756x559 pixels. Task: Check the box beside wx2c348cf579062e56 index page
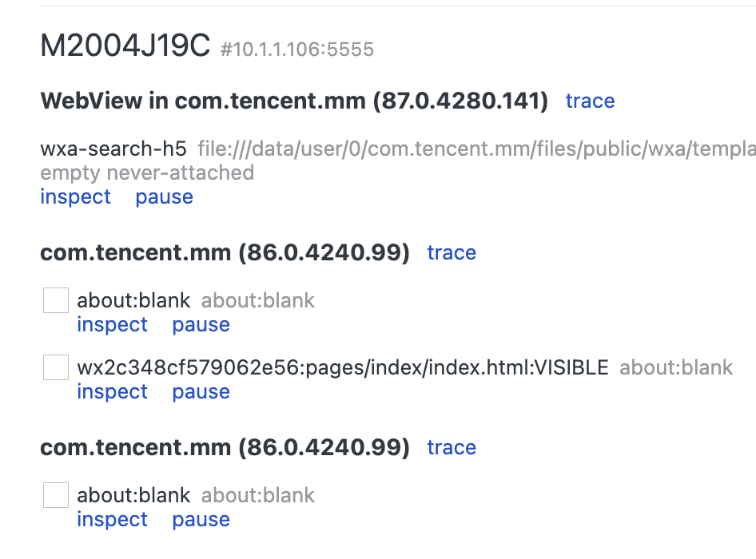pos(56,368)
